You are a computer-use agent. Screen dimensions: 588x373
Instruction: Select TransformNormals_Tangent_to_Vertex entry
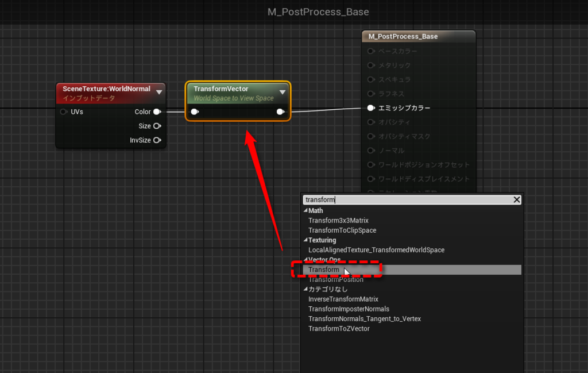(365, 318)
